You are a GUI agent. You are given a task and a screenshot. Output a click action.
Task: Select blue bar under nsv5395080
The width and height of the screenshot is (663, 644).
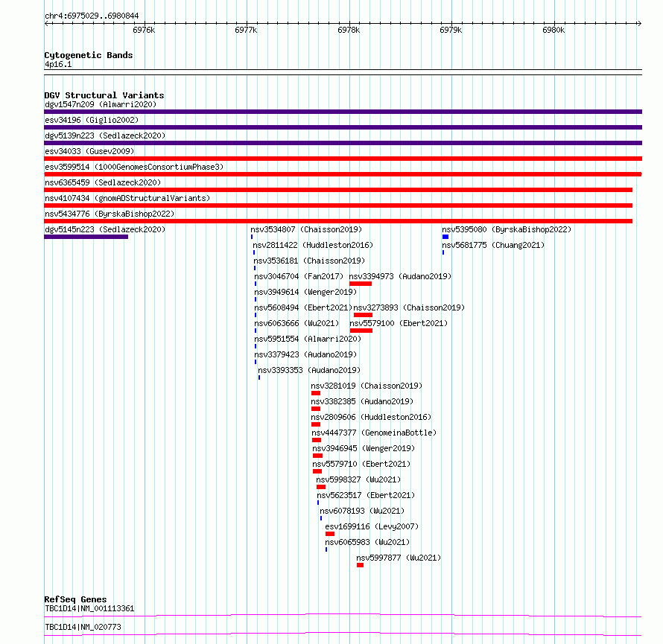(x=445, y=237)
